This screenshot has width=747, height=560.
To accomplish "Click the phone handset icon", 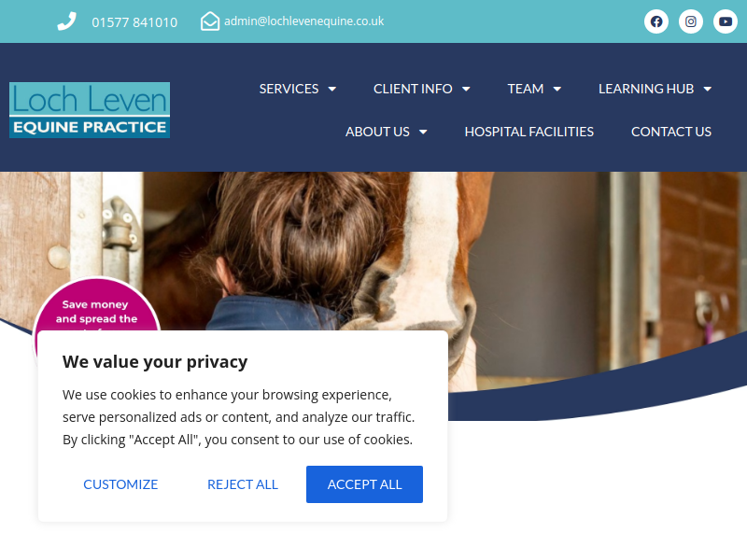I will point(66,21).
